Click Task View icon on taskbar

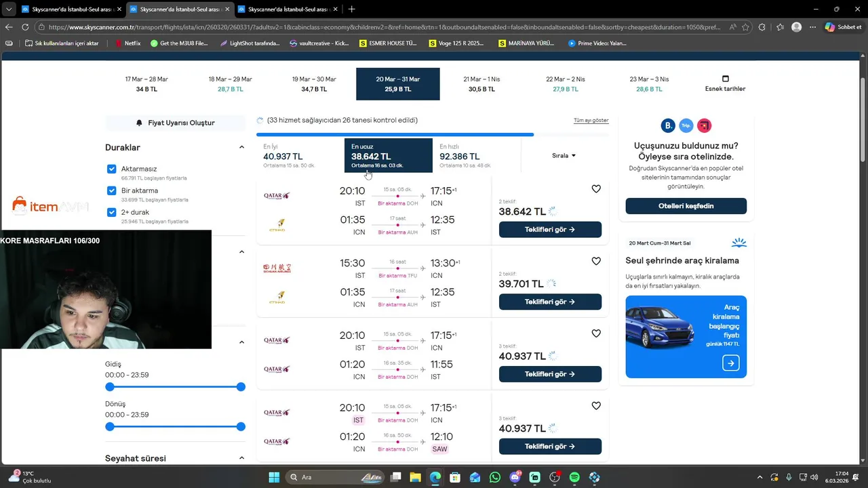click(x=395, y=477)
